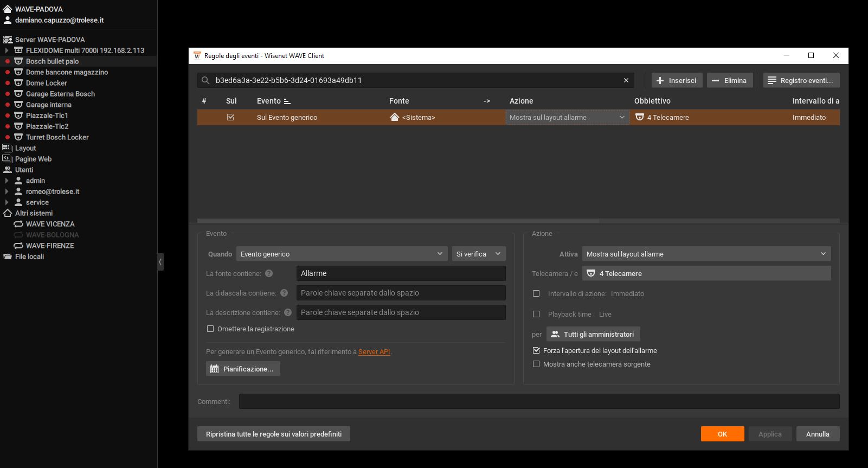Click Ripristina tutte le regole sui valori predefiniti

[274, 434]
